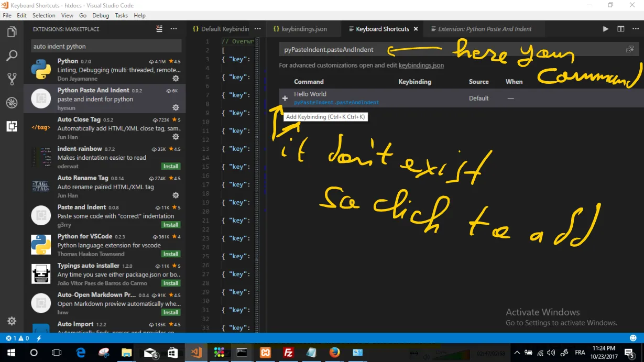The image size is (644, 362).
Task: Close the Keyboard Shortcuts tab
Action: pyautogui.click(x=416, y=29)
